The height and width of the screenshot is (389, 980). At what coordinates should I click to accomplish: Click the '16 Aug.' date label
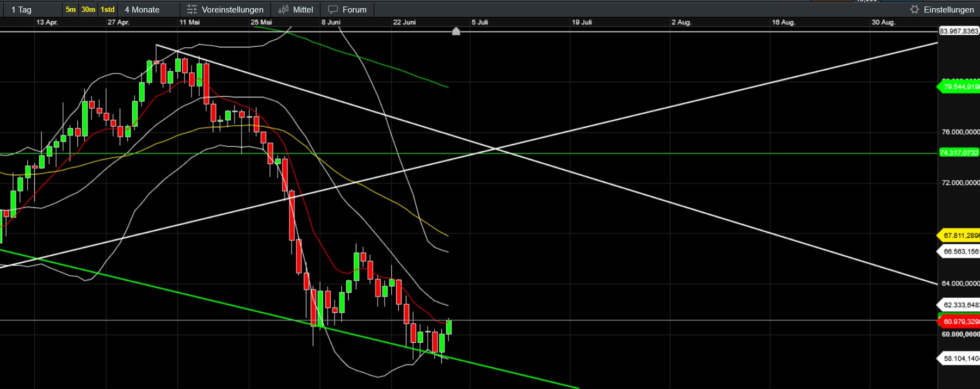tap(784, 22)
